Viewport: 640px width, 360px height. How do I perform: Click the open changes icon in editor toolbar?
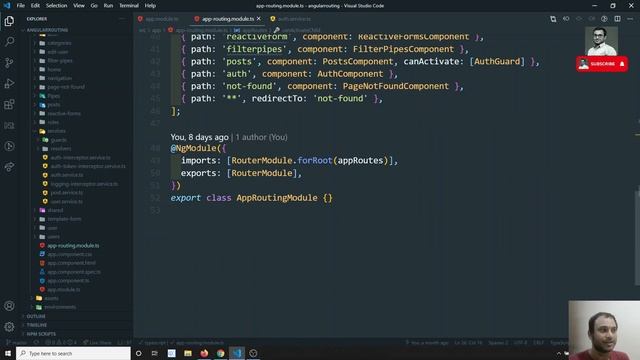coord(553,19)
